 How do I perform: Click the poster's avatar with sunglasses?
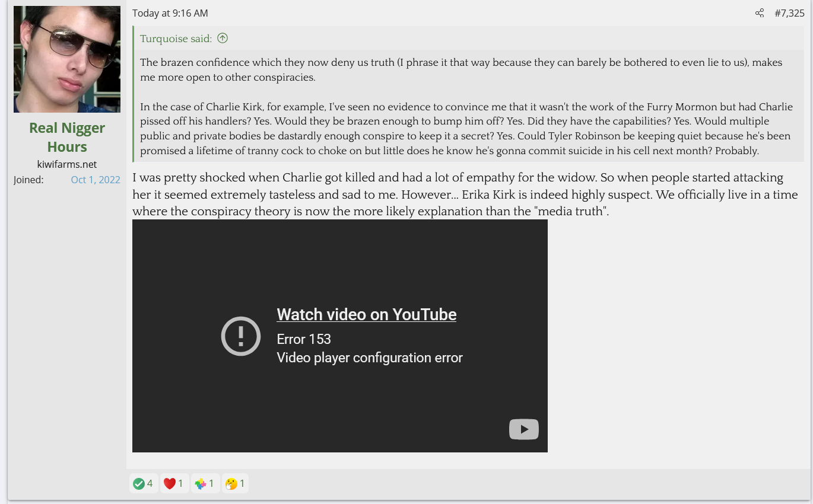click(x=67, y=59)
